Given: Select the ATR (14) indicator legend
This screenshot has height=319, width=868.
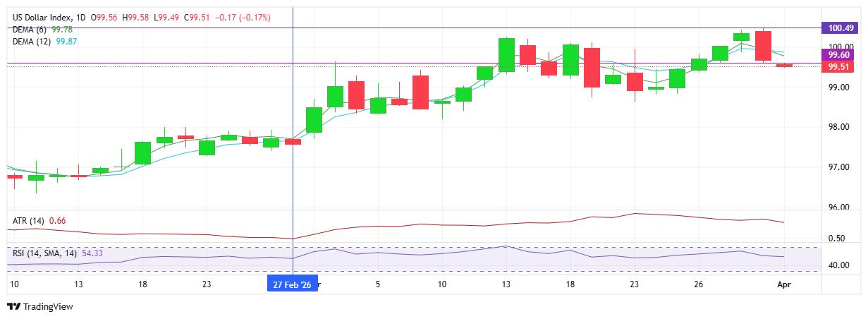Looking at the screenshot, I should pos(28,221).
